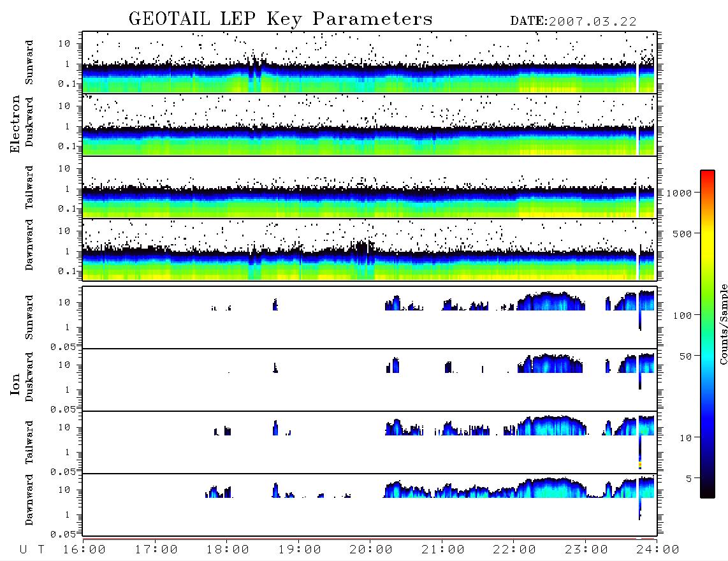The width and height of the screenshot is (728, 561).
Task: Click the "23:00" time tick label
Action: (x=586, y=550)
